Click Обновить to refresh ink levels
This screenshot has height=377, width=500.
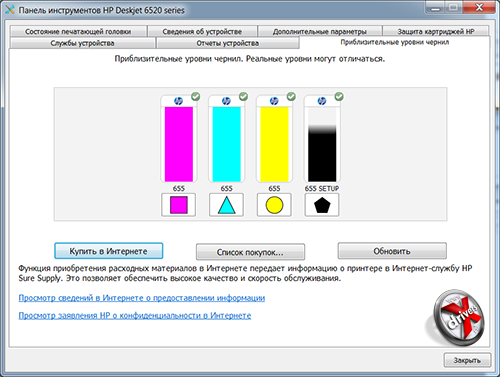pos(392,251)
